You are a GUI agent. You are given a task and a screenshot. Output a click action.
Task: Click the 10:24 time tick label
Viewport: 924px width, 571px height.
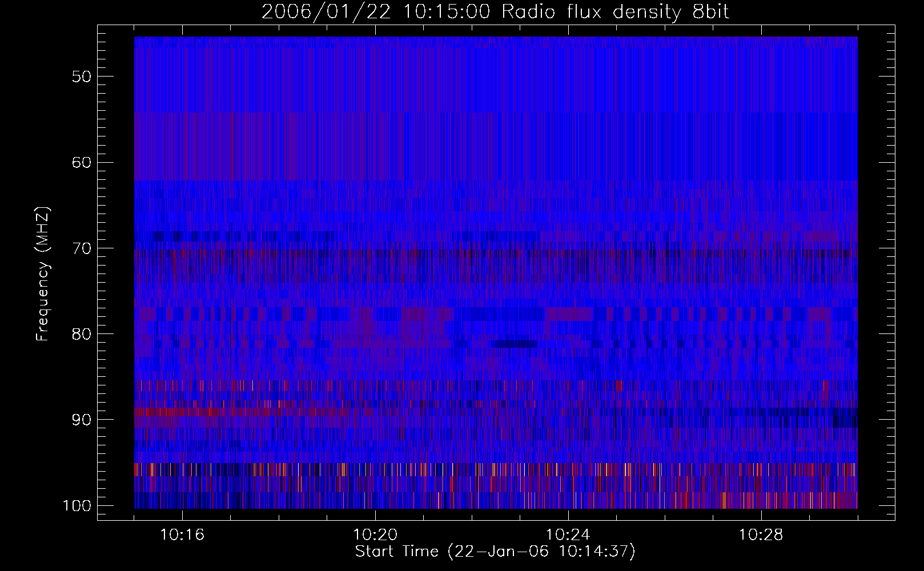[x=568, y=535]
